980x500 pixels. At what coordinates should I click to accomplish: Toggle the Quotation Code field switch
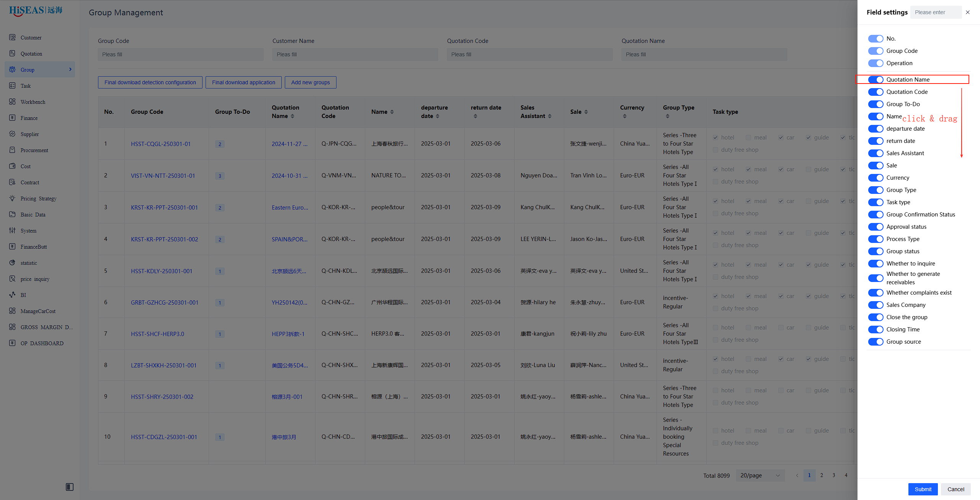click(875, 92)
